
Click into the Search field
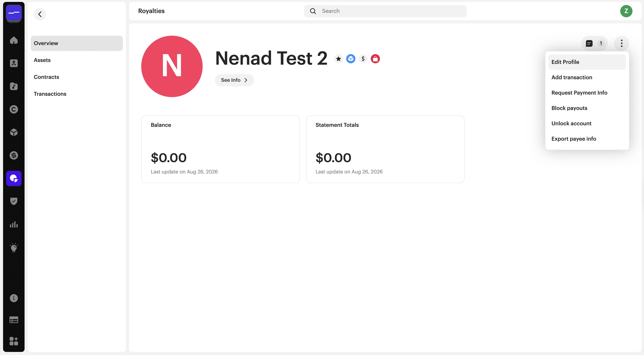click(385, 11)
